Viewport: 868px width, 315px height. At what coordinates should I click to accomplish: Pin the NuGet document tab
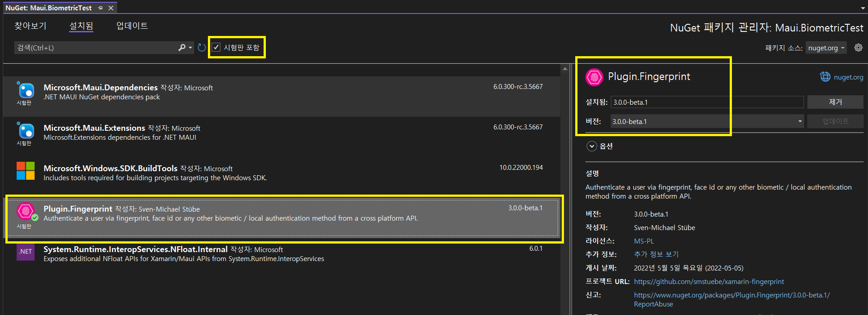(100, 8)
